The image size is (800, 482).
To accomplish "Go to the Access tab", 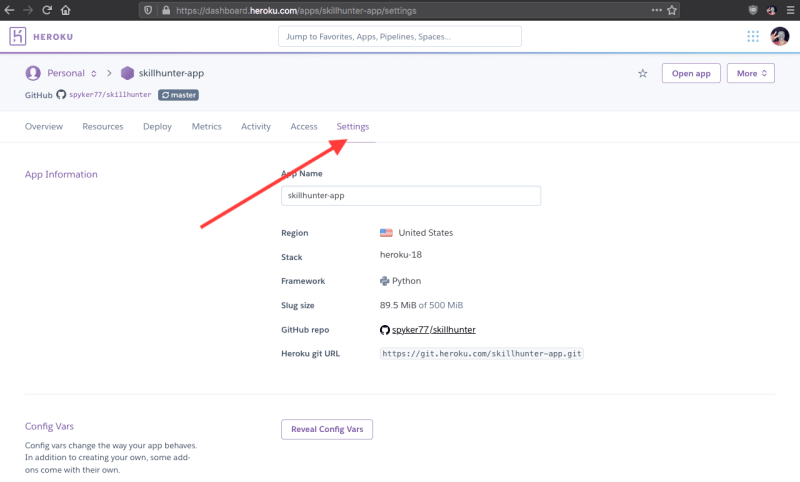I will (x=304, y=126).
